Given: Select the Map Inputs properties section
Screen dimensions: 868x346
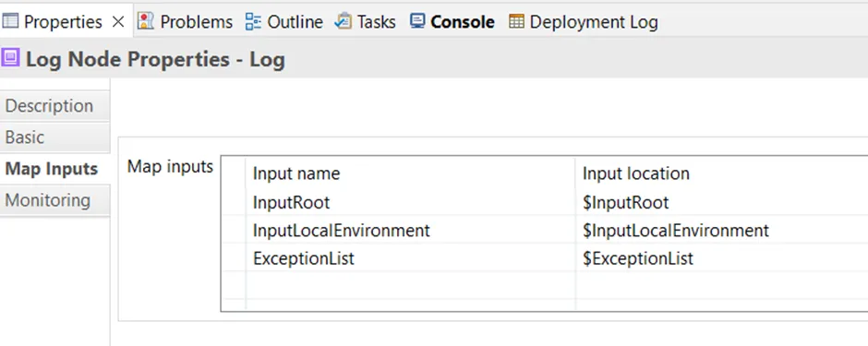Looking at the screenshot, I should coord(54,169).
